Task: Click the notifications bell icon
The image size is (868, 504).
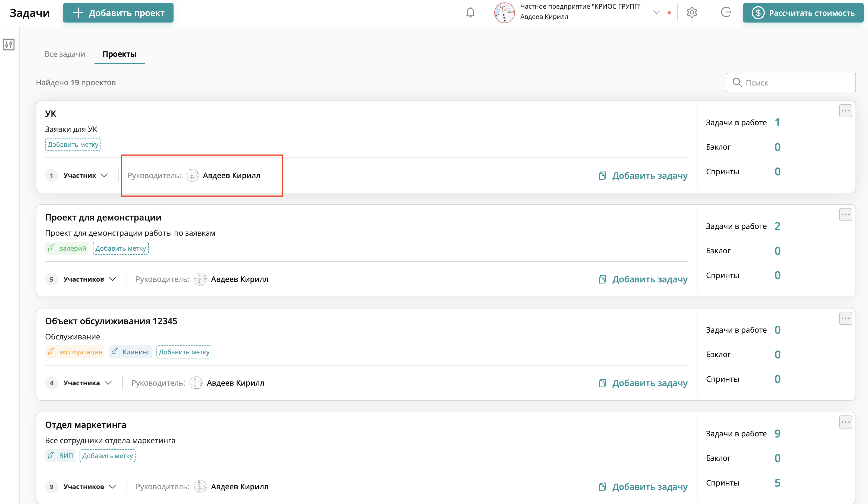Action: tap(470, 13)
